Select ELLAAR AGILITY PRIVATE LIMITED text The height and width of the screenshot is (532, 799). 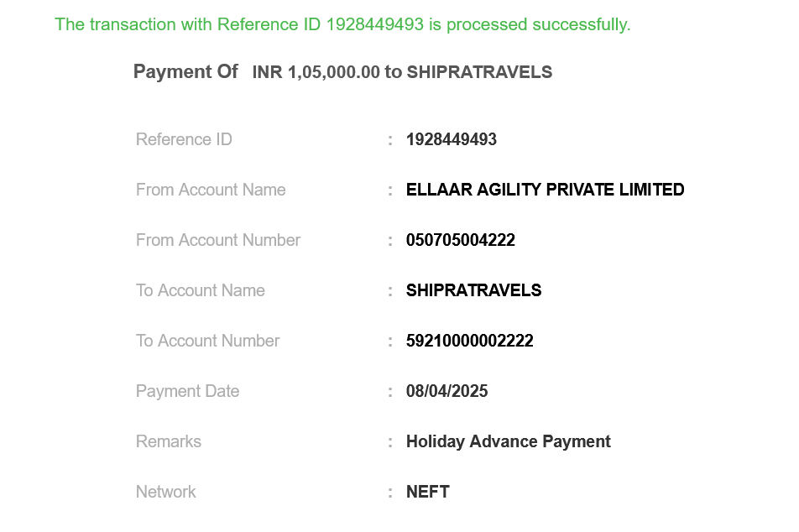click(x=545, y=190)
